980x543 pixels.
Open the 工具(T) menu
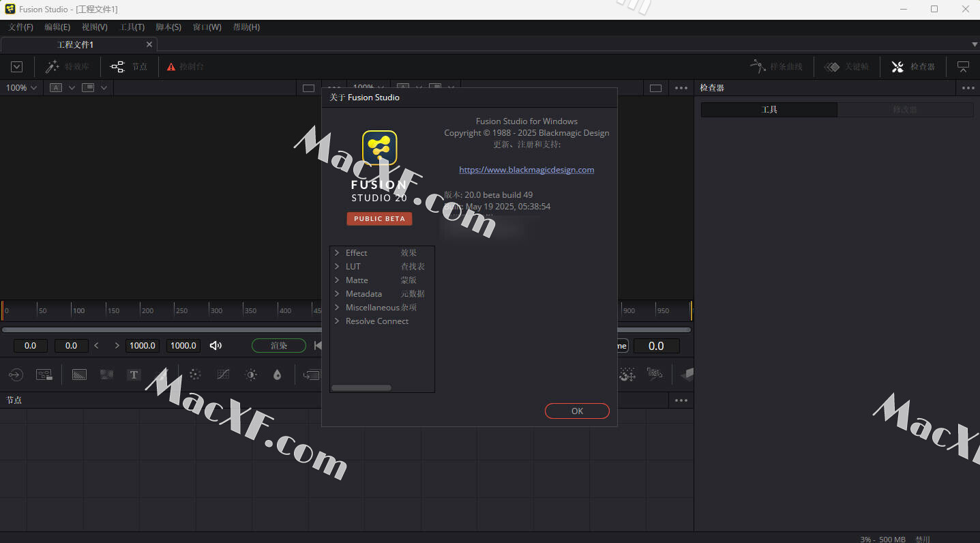pyautogui.click(x=132, y=27)
